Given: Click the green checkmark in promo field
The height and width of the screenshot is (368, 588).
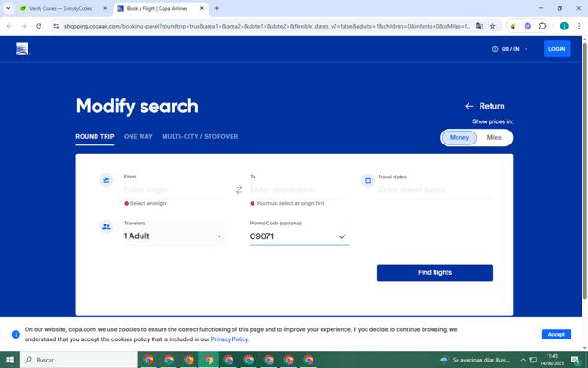Looking at the screenshot, I should coord(343,236).
